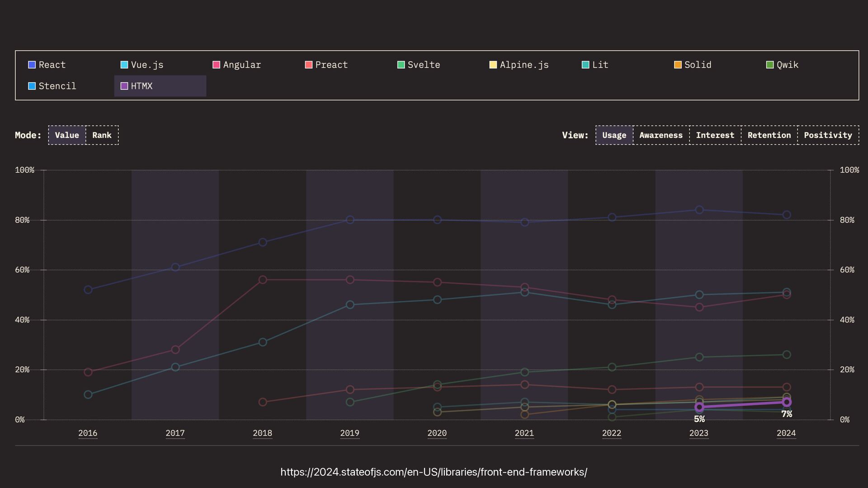868x488 pixels.
Task: Toggle the highlighted HTMX legend entry
Action: pyautogui.click(x=160, y=86)
